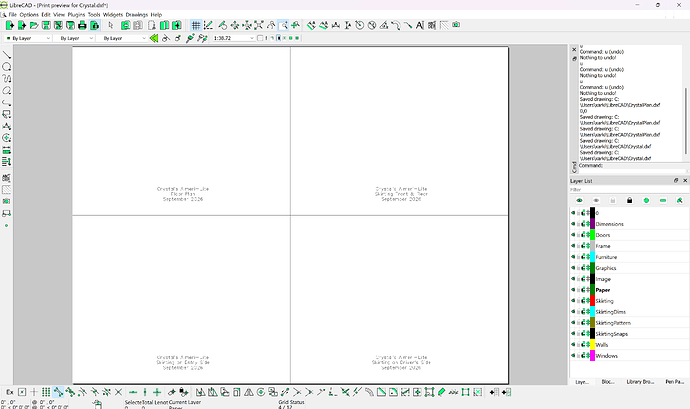
Task: Toggle print status of Graphics layer
Action: pyautogui.click(x=583, y=268)
